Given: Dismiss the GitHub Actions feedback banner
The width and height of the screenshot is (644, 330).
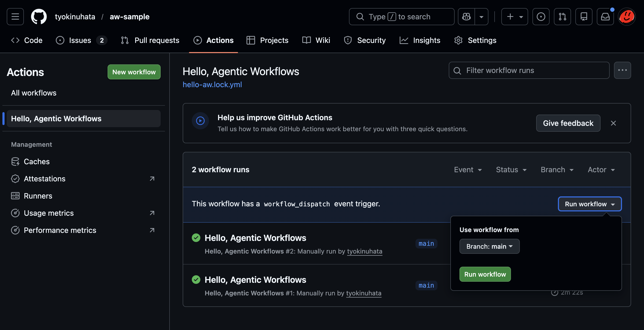Looking at the screenshot, I should (x=613, y=123).
